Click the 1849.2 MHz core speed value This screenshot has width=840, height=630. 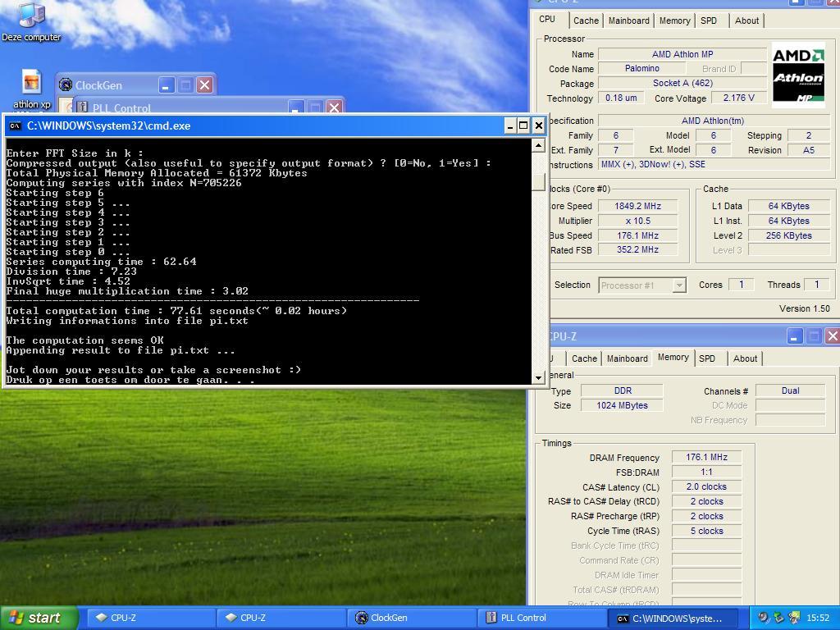tap(637, 206)
